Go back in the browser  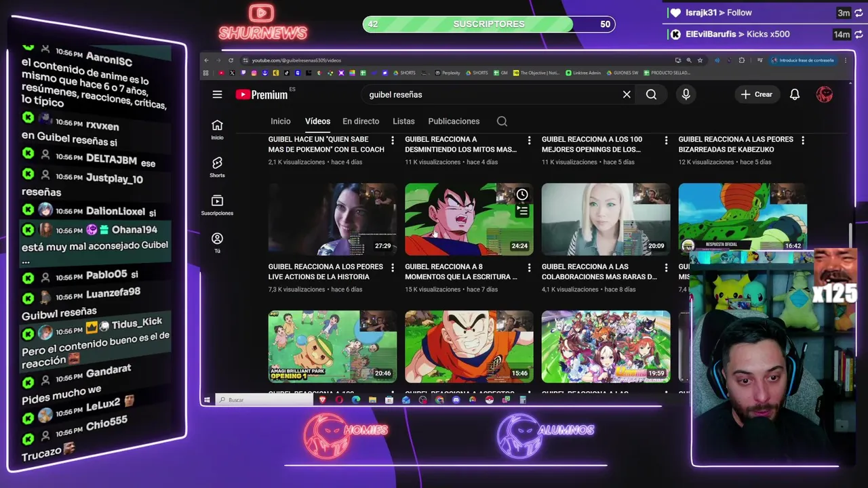[x=207, y=60]
